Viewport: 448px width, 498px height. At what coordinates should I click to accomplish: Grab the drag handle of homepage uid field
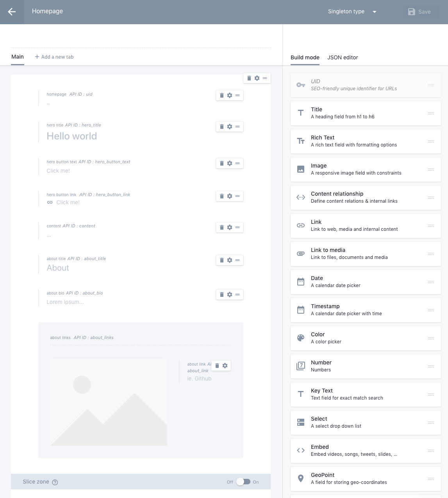[x=237, y=95]
